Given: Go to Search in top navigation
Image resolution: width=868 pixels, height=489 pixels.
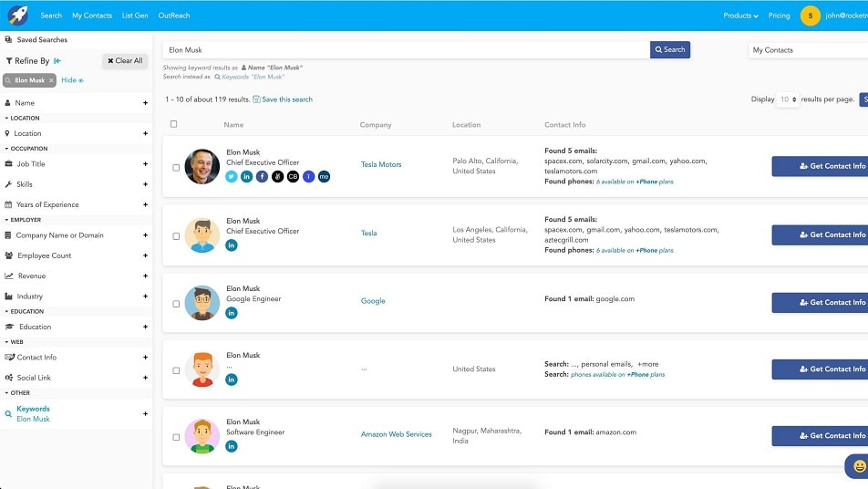Looking at the screenshot, I should (x=51, y=16).
